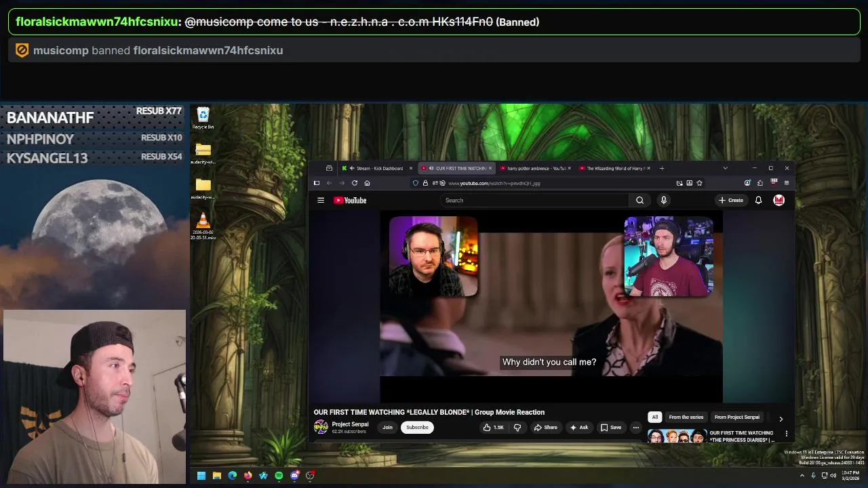Image resolution: width=868 pixels, height=488 pixels.
Task: Click musicomp in the ban notice
Action: [60, 50]
